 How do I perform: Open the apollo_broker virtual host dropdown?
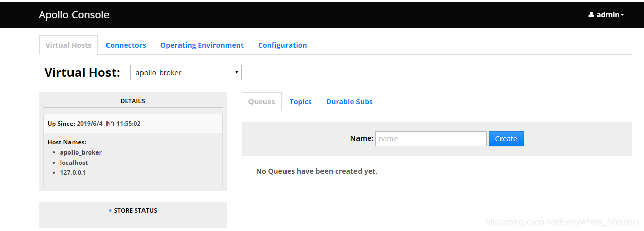(186, 72)
